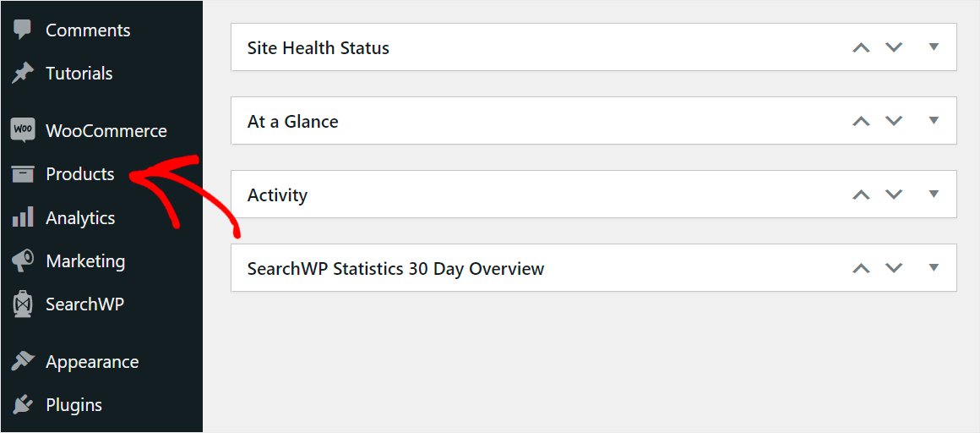980x433 pixels.
Task: Click the WooCommerce logo icon
Action: point(23,130)
